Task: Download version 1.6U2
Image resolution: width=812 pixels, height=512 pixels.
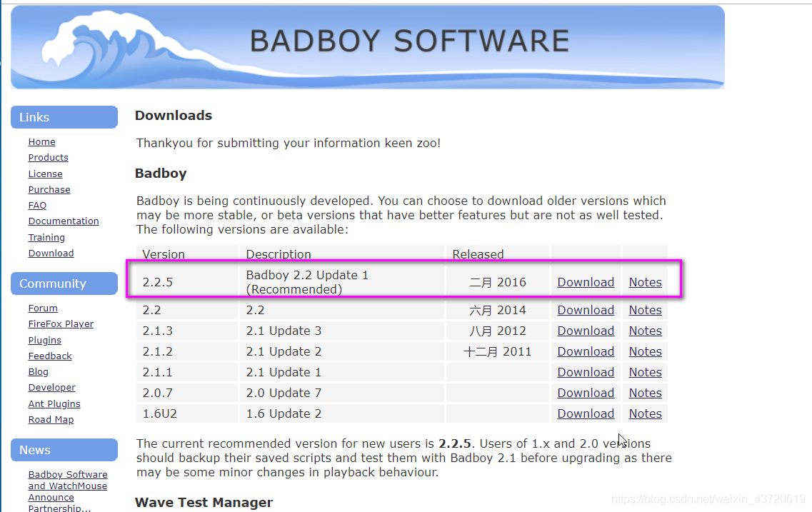Action: click(x=586, y=413)
